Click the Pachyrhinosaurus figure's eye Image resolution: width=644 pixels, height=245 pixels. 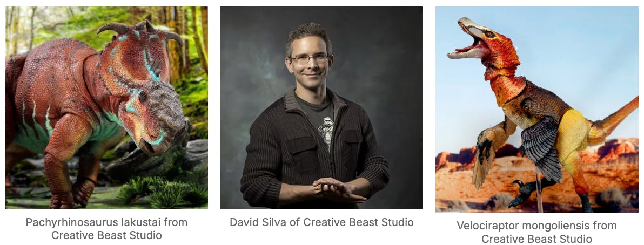143,96
